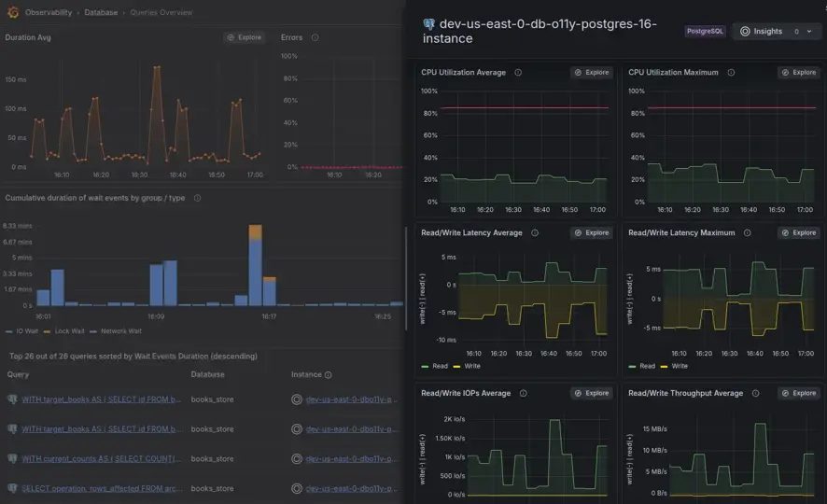Toggle Read legend in Latency Average panel
This screenshot has width=827, height=504.
[435, 366]
